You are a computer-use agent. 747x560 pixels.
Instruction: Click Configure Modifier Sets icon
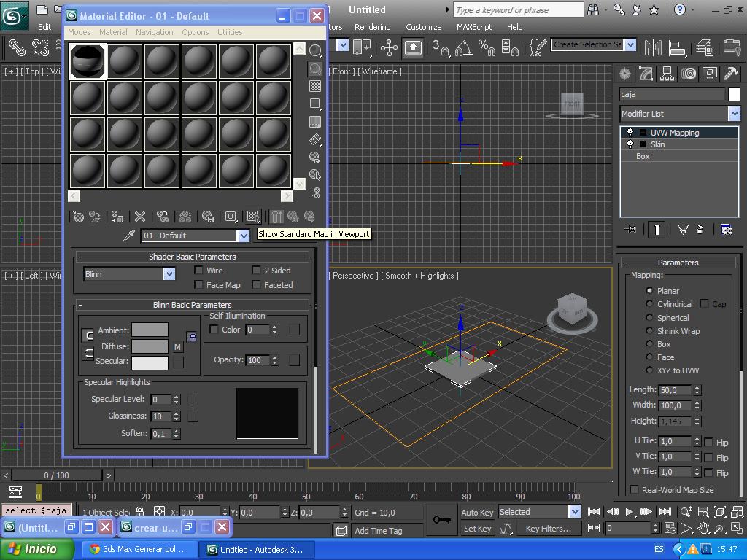coord(726,230)
